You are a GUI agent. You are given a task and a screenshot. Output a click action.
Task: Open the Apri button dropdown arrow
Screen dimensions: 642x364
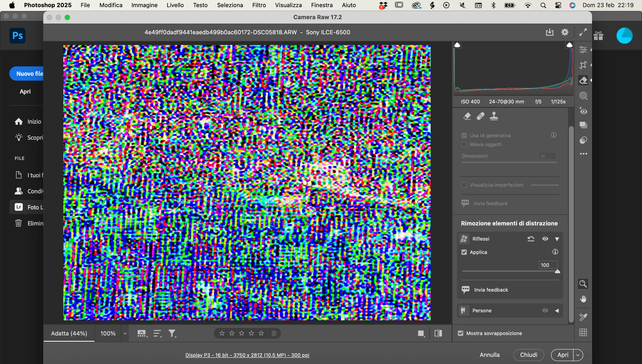(x=578, y=355)
